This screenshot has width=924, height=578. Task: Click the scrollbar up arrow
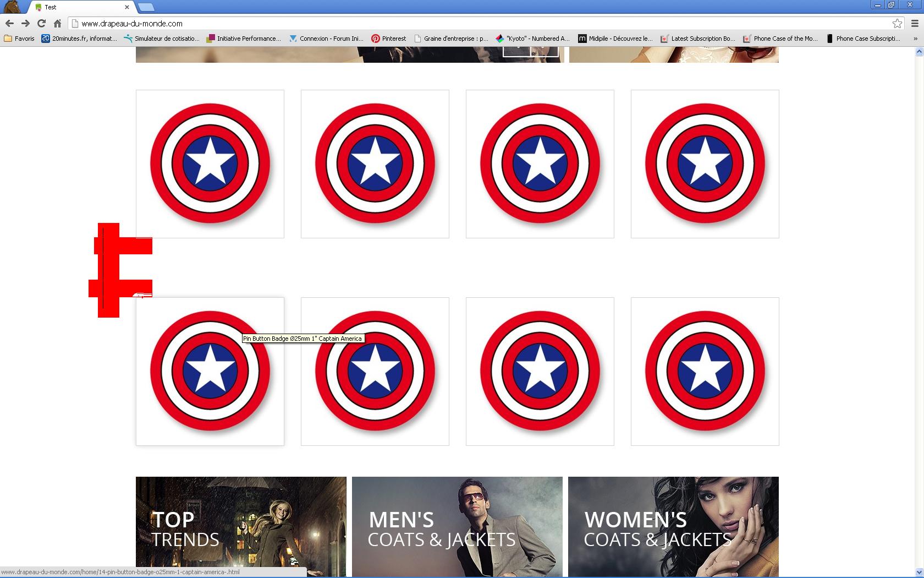919,52
